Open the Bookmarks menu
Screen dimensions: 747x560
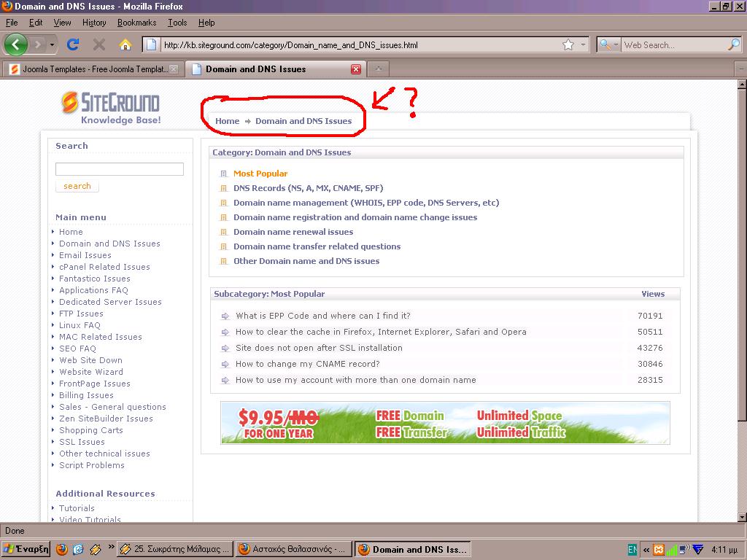click(x=136, y=23)
